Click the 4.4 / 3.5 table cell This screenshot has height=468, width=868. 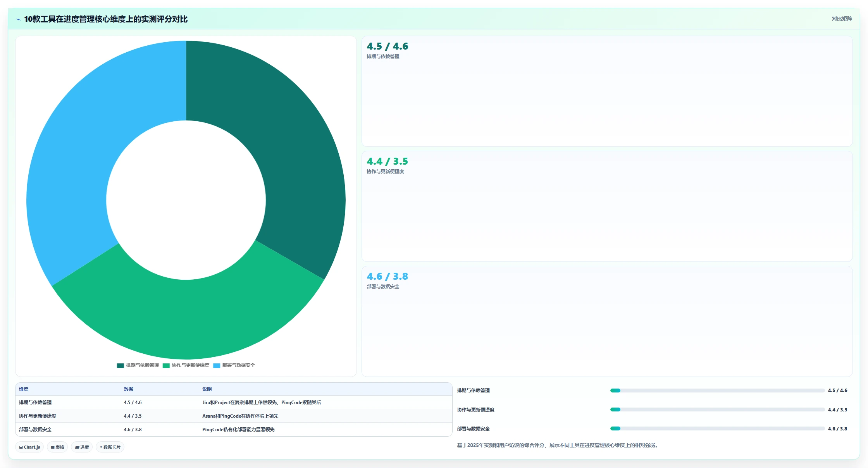(x=133, y=416)
